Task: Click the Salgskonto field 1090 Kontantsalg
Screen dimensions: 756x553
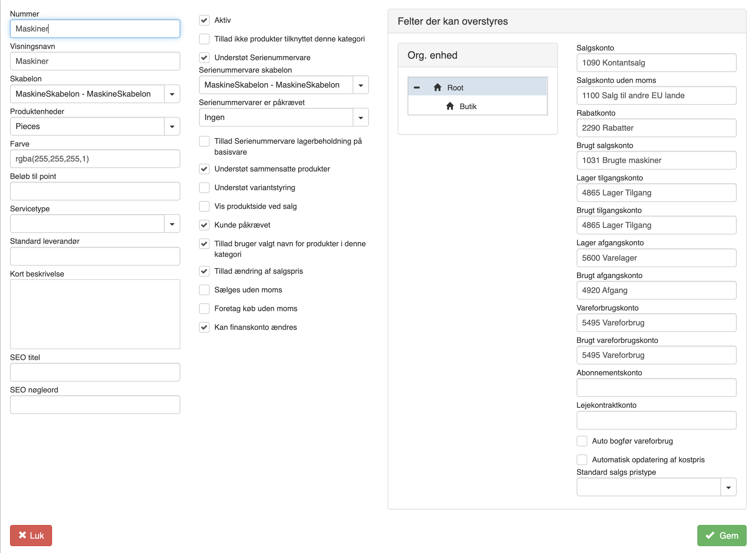Action: tap(656, 63)
